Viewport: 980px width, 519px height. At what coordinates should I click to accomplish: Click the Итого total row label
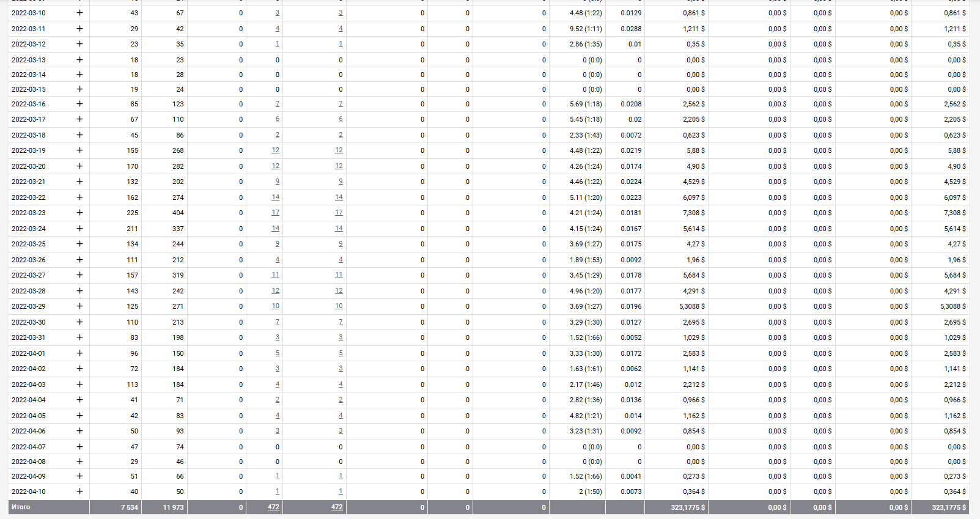pyautogui.click(x=21, y=507)
